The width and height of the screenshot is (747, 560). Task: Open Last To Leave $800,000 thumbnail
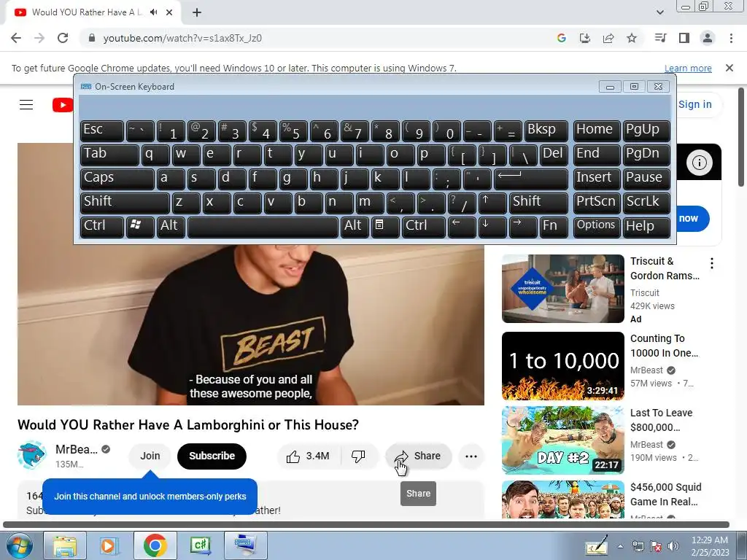pyautogui.click(x=562, y=440)
